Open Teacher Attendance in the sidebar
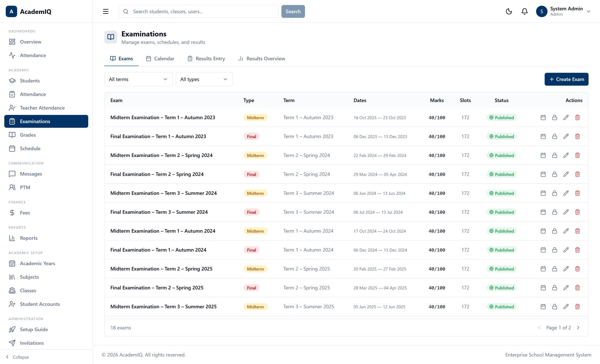This screenshot has width=600, height=364. coord(46,108)
